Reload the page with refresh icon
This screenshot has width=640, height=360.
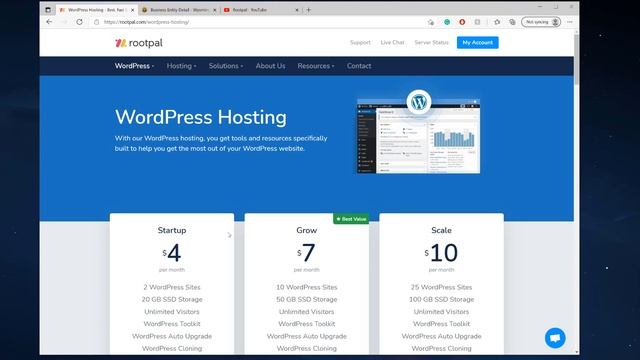tap(80, 22)
